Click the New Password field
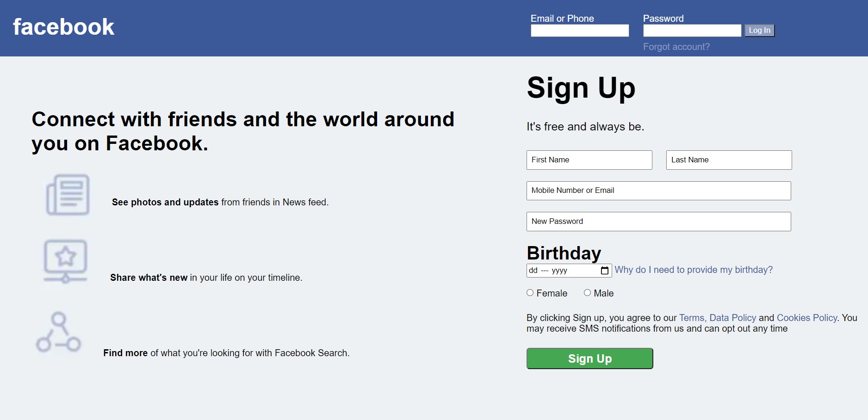 (x=658, y=222)
